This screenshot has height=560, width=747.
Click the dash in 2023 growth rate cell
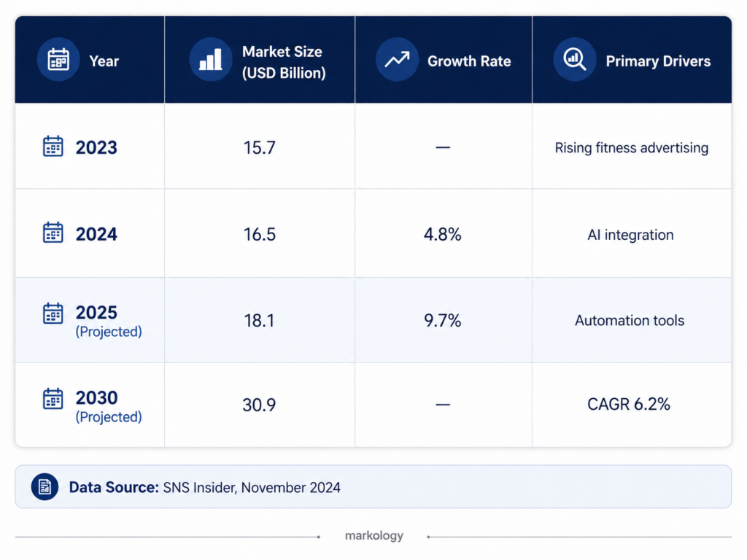443,147
